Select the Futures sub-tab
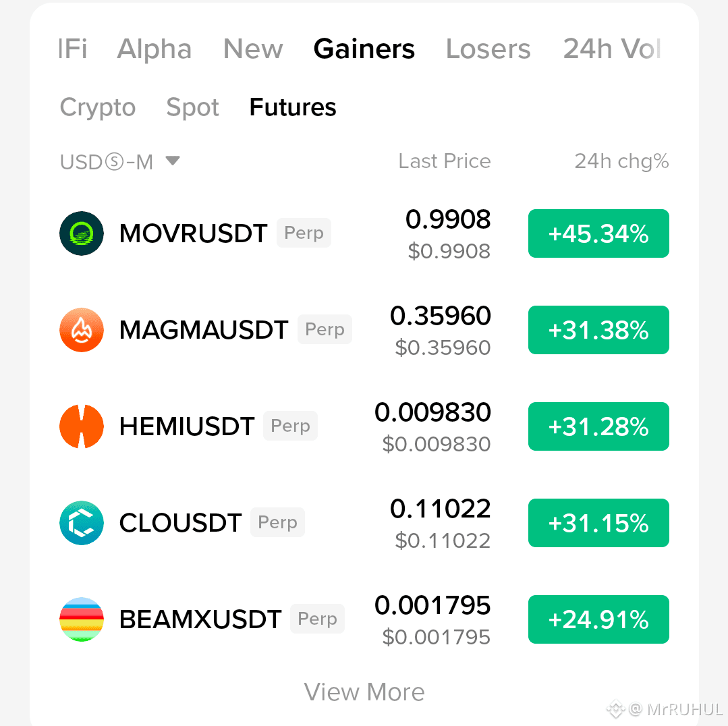 pyautogui.click(x=293, y=107)
